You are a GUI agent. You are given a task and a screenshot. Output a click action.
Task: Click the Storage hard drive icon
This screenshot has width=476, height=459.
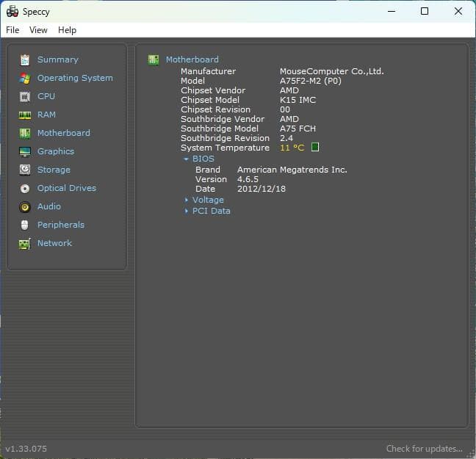click(25, 170)
